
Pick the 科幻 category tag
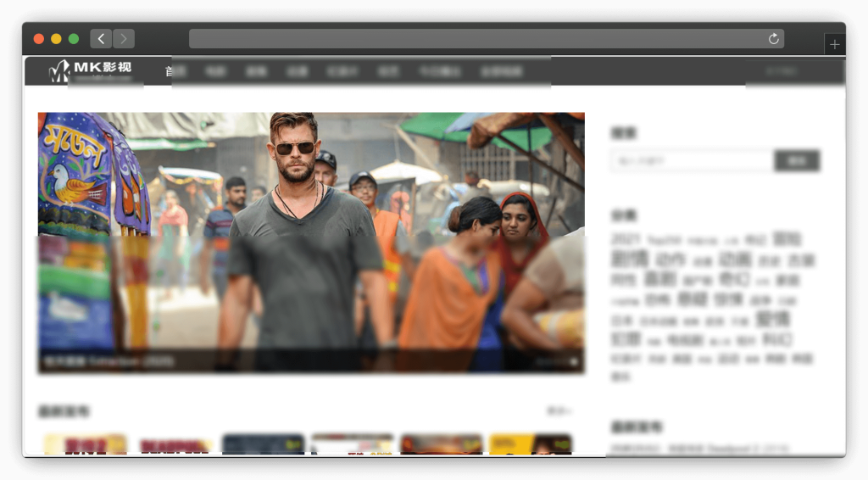776,340
